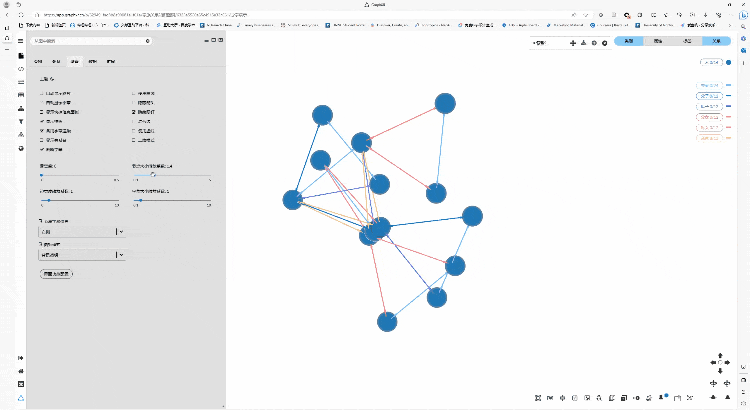
Task: Pan the graph up with up arrow
Action: pyautogui.click(x=720, y=356)
